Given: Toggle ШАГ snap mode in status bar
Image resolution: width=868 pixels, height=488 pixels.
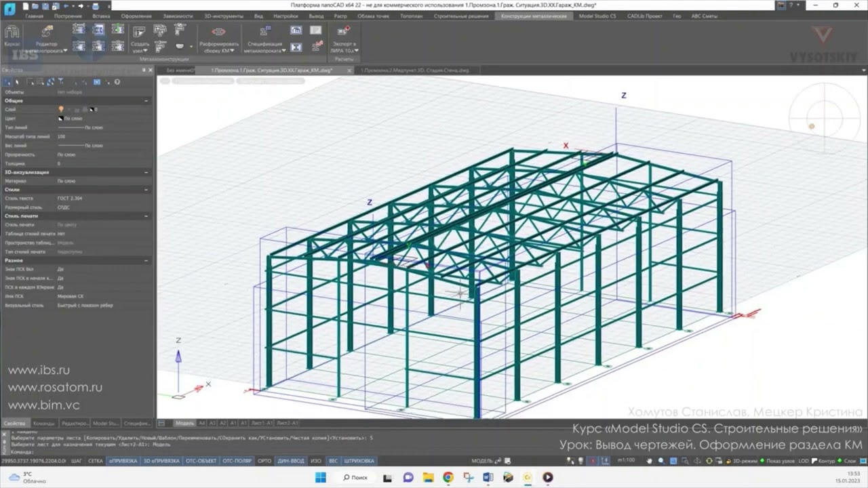Looking at the screenshot, I should click(77, 461).
